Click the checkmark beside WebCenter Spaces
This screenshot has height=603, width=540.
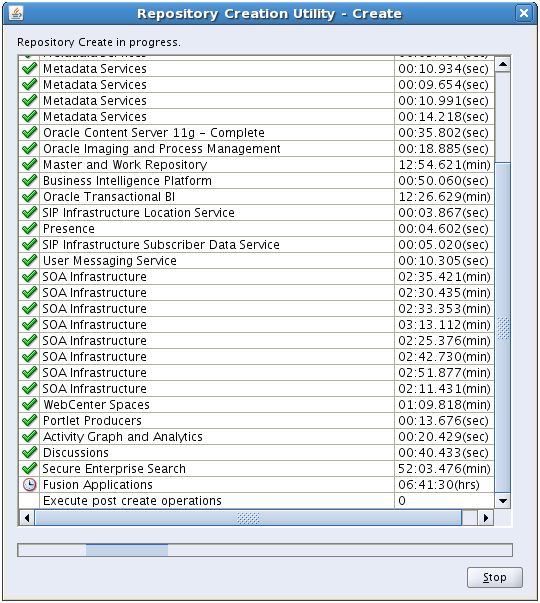tap(30, 404)
